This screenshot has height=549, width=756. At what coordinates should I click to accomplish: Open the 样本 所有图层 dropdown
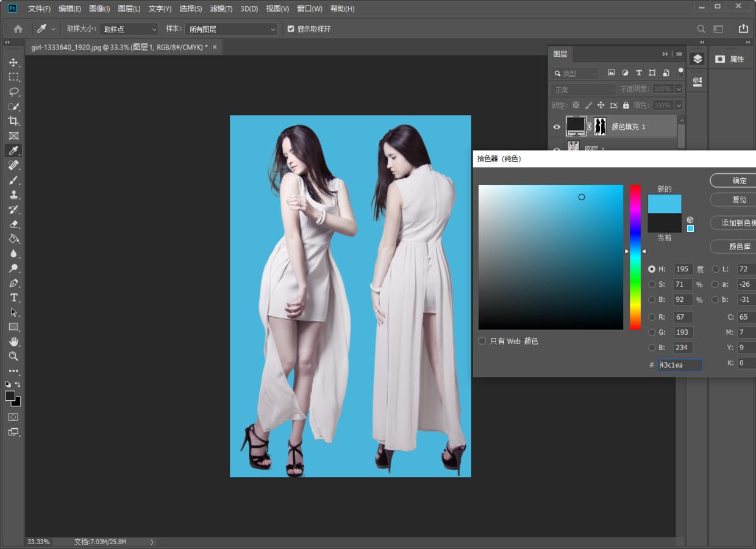tap(231, 29)
